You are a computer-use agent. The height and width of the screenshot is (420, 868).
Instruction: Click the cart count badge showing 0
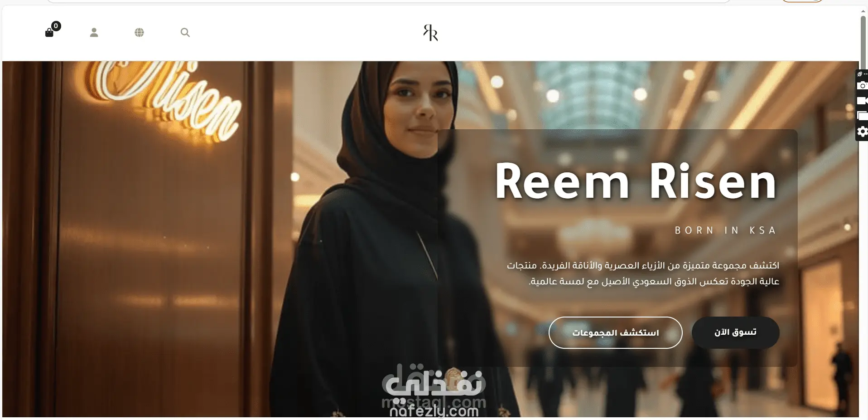pos(56,26)
